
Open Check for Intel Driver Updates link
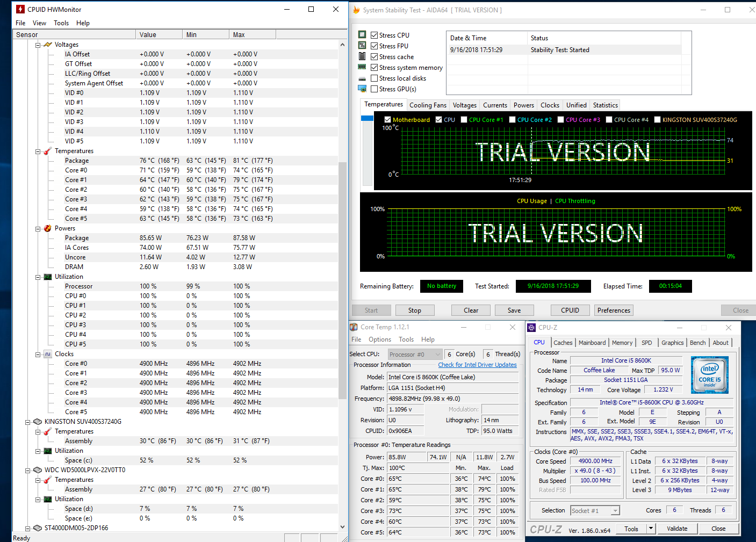(x=477, y=365)
